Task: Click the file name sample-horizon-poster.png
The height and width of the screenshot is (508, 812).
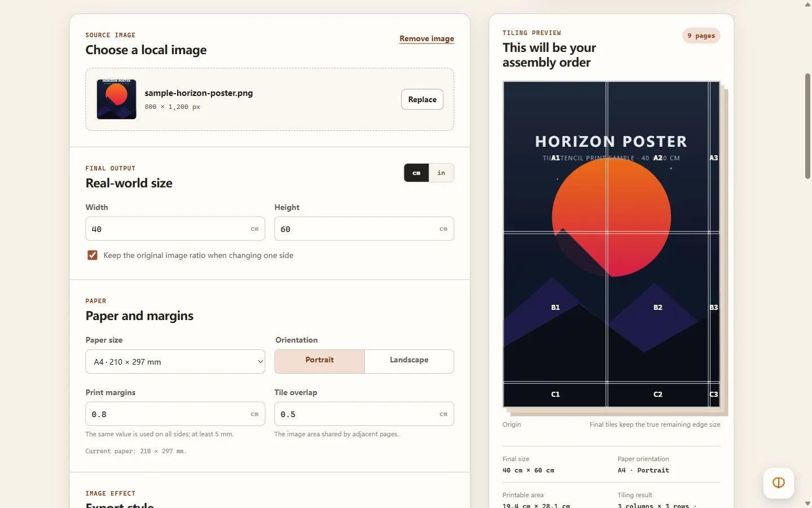Action: point(198,93)
